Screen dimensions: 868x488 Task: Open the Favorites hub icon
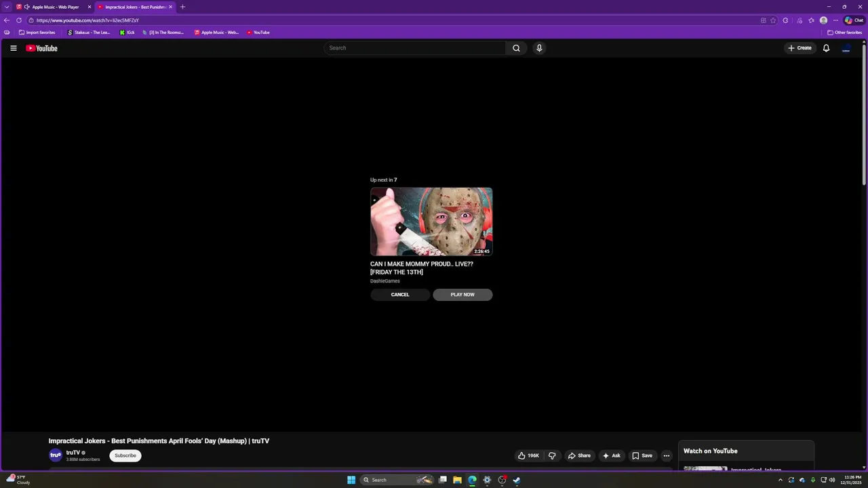(811, 20)
